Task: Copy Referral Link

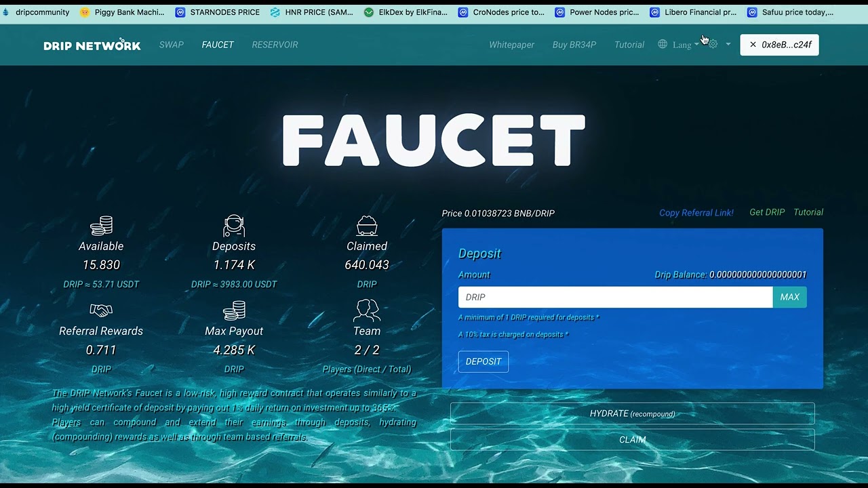Action: [x=696, y=213]
